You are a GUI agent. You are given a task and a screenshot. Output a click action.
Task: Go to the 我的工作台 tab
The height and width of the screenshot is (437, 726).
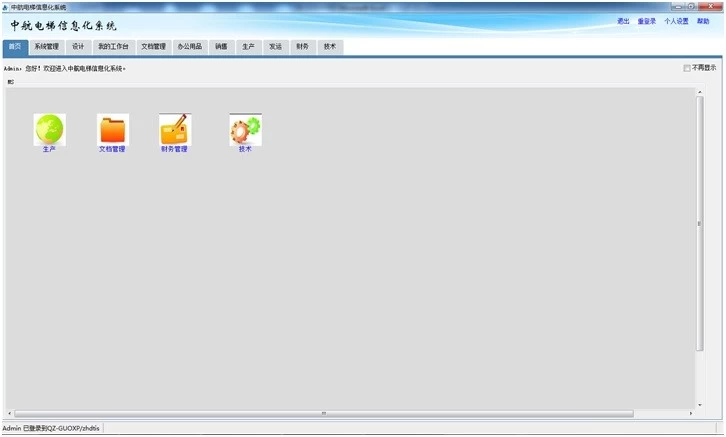(x=113, y=46)
